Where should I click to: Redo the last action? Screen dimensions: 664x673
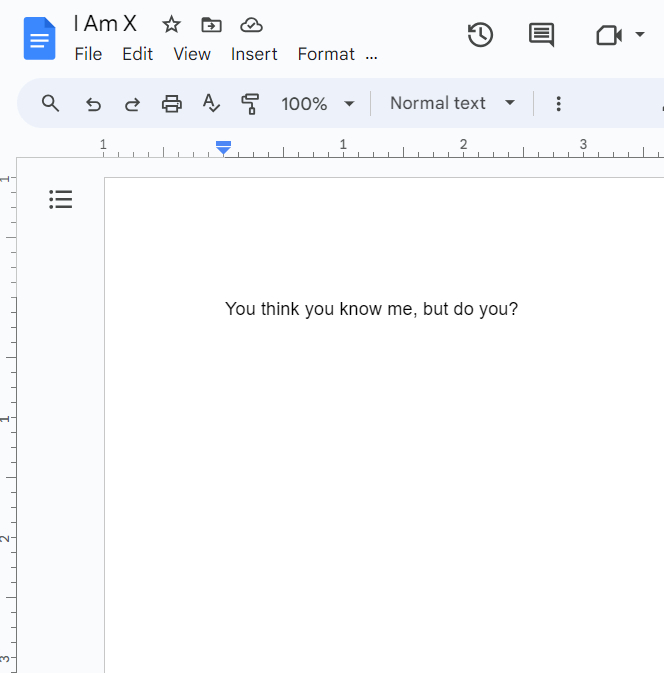pos(132,103)
